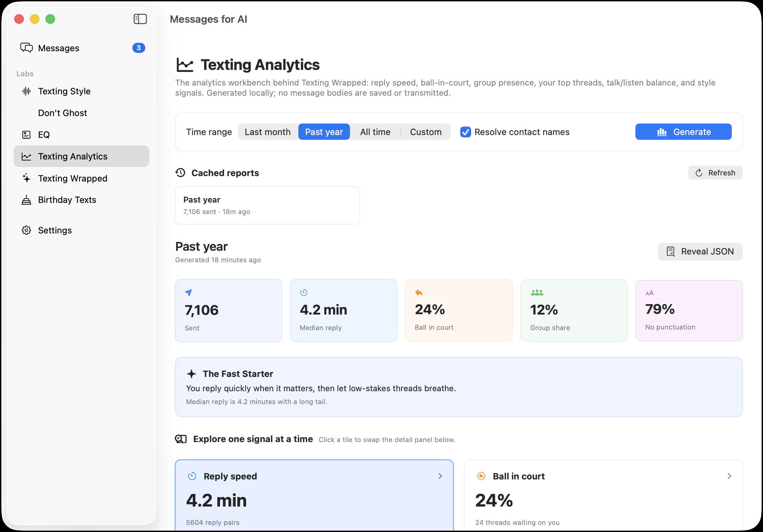Screen dimensions: 763x532
Task: Click Refresh cached reports button
Action: point(715,173)
